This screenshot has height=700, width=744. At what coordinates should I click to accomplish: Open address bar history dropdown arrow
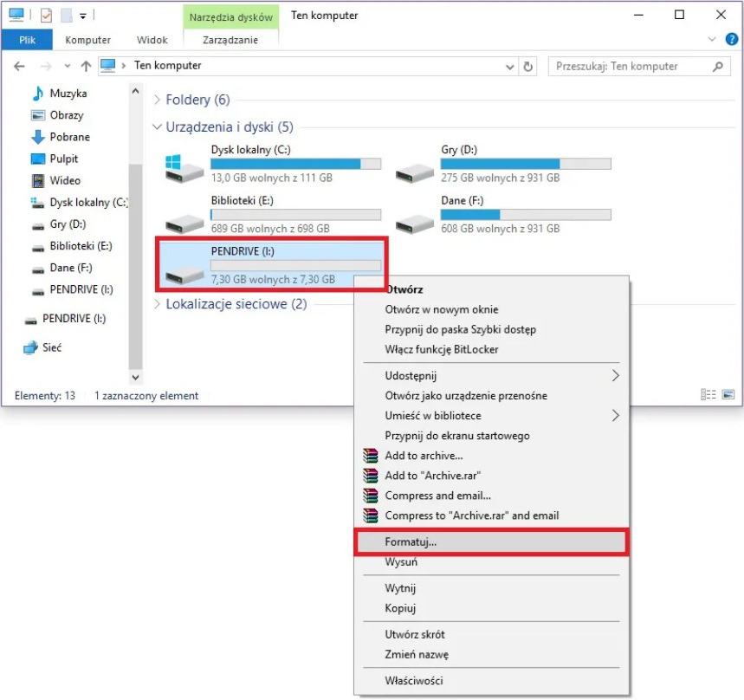click(509, 66)
